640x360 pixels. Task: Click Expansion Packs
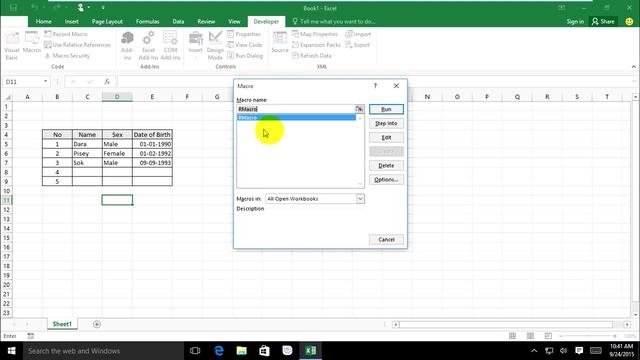[316, 45]
